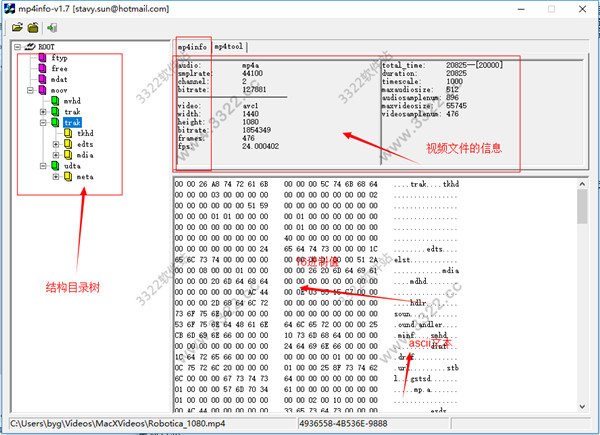
Task: Click the status bar text 4936558-4B536E-9888
Action: (x=343, y=424)
